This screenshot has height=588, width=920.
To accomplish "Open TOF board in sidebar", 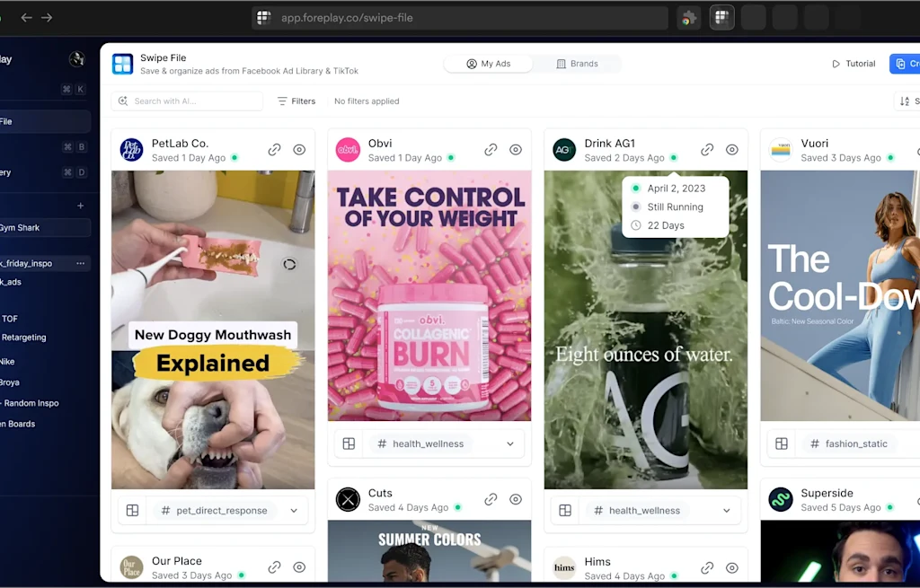I will [9, 319].
